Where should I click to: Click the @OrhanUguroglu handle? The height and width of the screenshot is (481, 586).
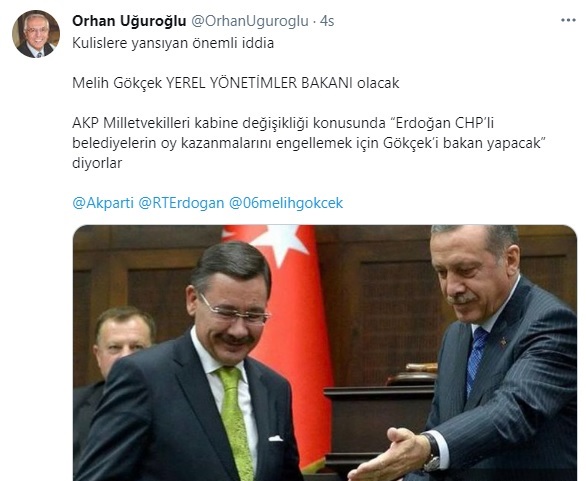pos(250,21)
